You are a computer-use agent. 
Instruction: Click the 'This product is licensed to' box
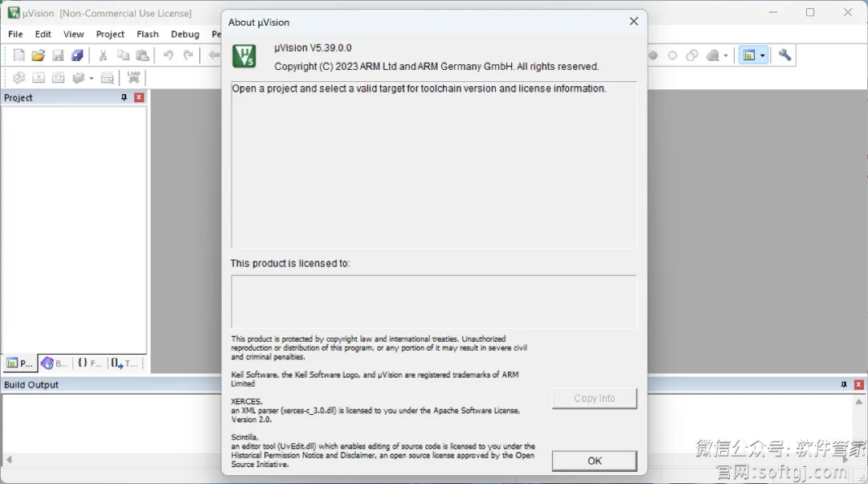(x=434, y=301)
